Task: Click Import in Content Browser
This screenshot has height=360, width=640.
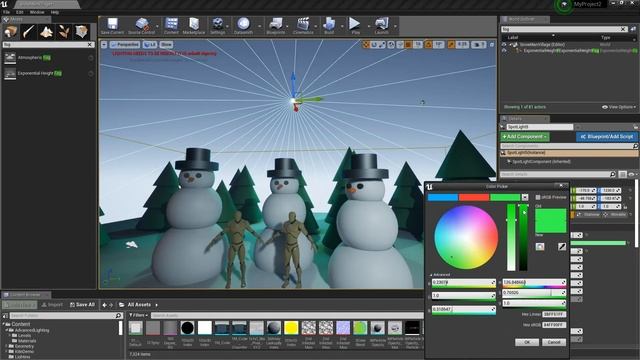Action: pyautogui.click(x=52, y=305)
